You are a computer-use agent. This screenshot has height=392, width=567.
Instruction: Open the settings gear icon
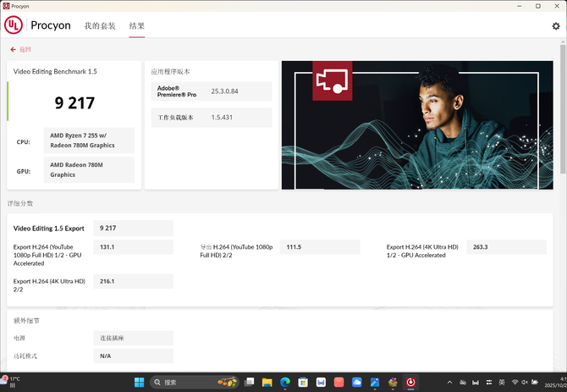pyautogui.click(x=555, y=26)
